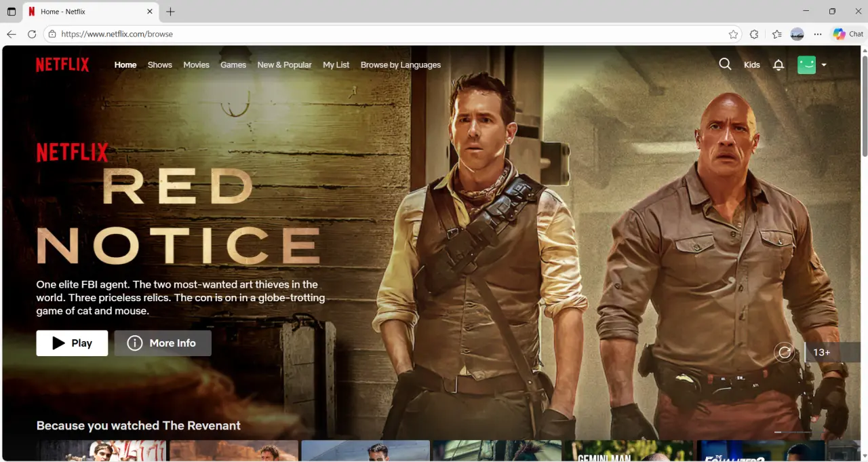Open Settings and more menu
Viewport: 868px width, 462px height.
[818, 34]
